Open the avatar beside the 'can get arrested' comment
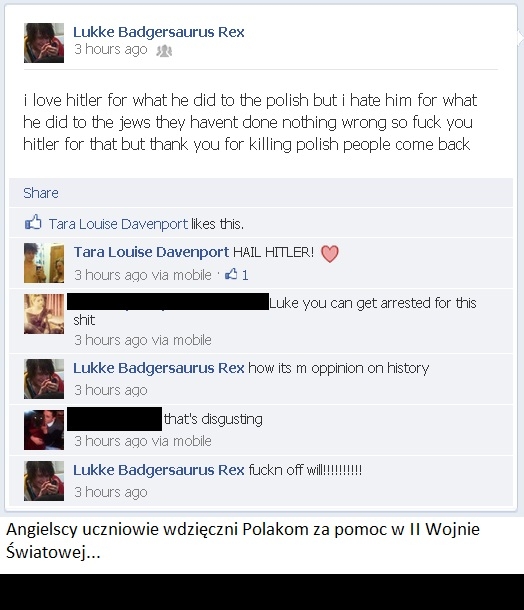This screenshot has height=610, width=524. 44,314
